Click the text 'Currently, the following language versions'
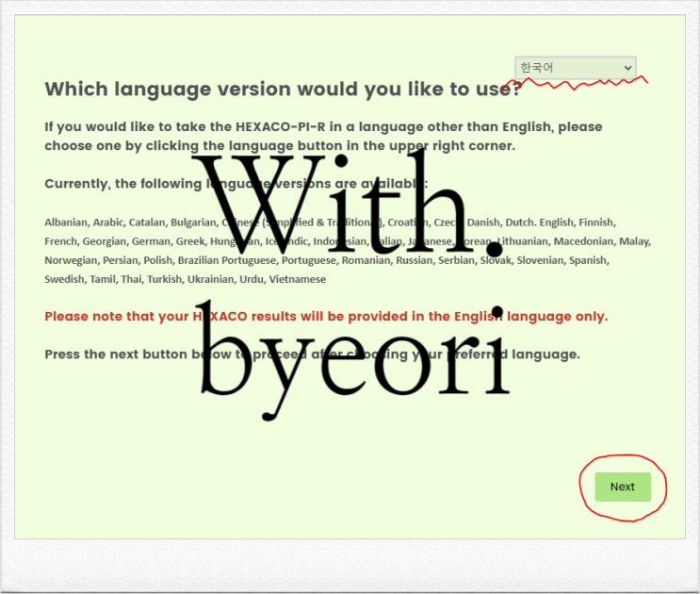This screenshot has width=700, height=594. coord(236,184)
